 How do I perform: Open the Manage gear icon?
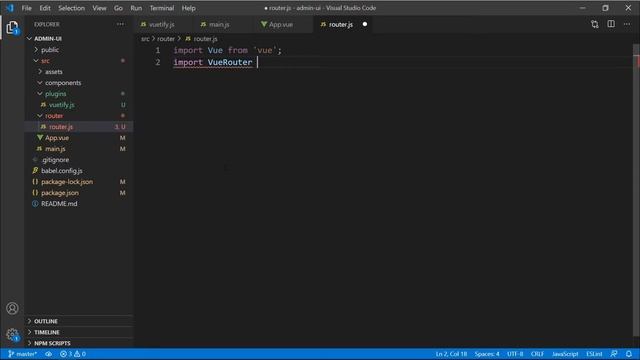pyautogui.click(x=12, y=335)
